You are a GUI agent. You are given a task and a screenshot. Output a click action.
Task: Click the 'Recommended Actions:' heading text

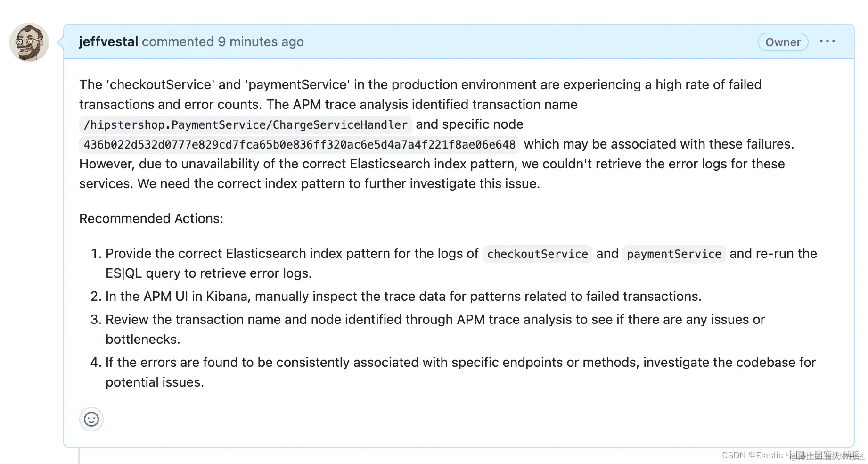[x=151, y=218]
